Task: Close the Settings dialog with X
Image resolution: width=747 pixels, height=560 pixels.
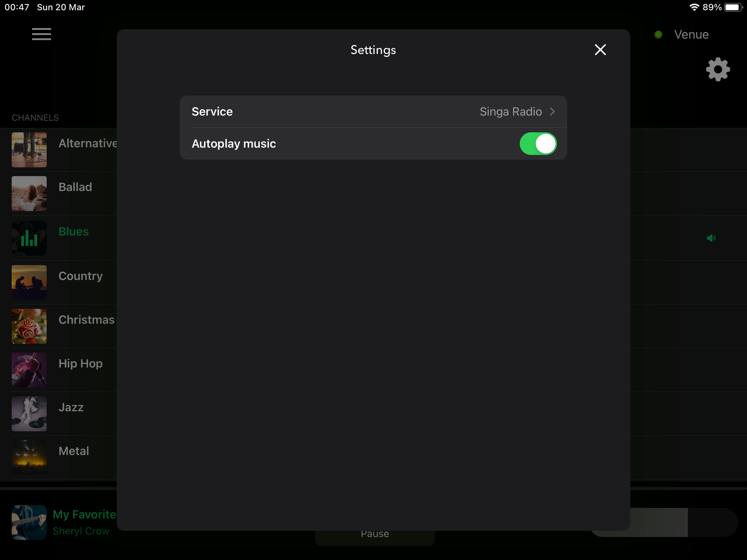Action: point(600,50)
